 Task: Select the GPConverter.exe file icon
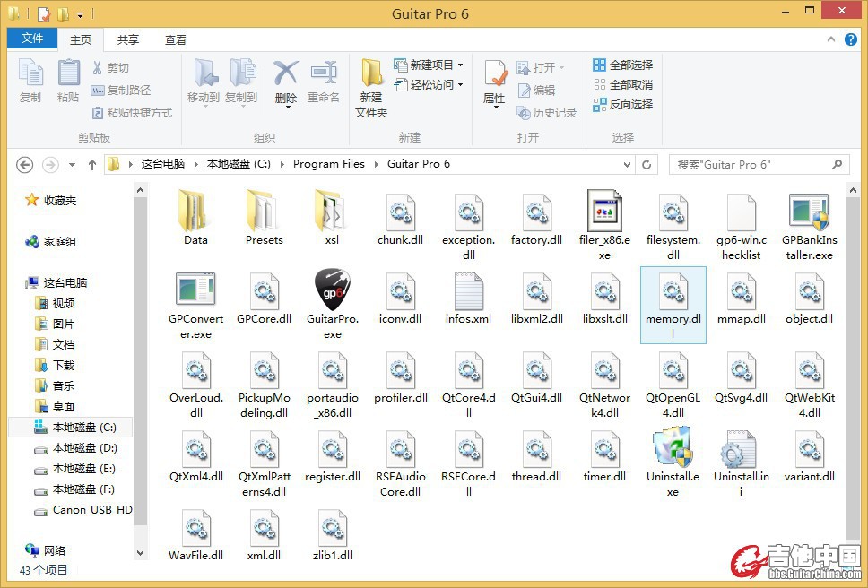pos(195,291)
